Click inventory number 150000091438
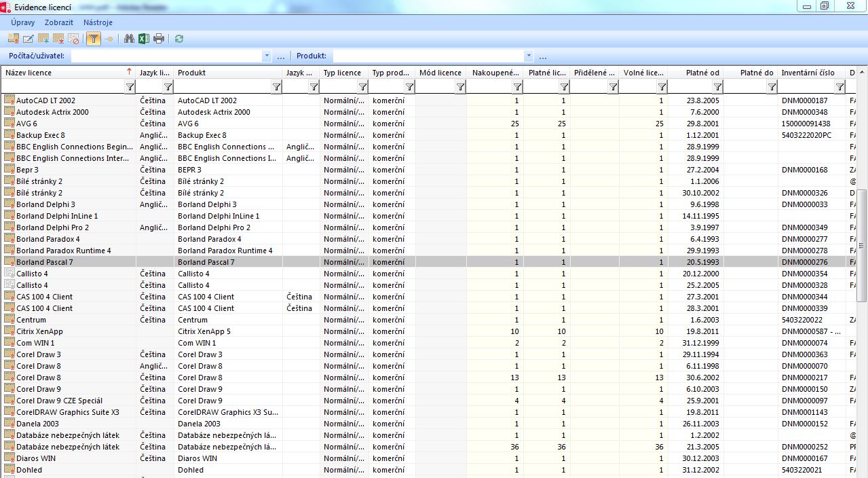This screenshot has width=868, height=478. [x=806, y=124]
